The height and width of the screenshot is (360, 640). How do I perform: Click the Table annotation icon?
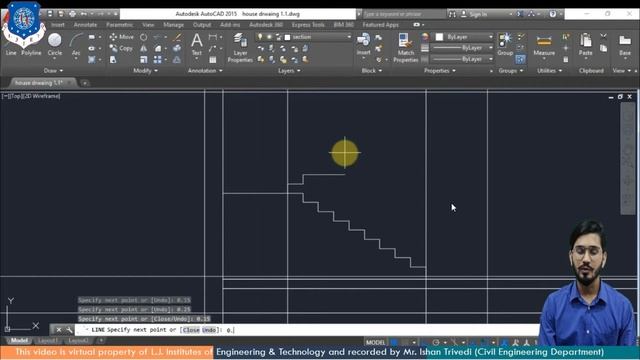(213, 60)
